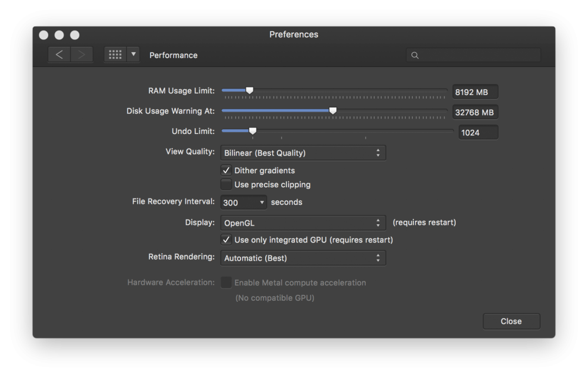Uncheck Dither gradients
Image resolution: width=588 pixels, height=377 pixels.
pos(226,170)
